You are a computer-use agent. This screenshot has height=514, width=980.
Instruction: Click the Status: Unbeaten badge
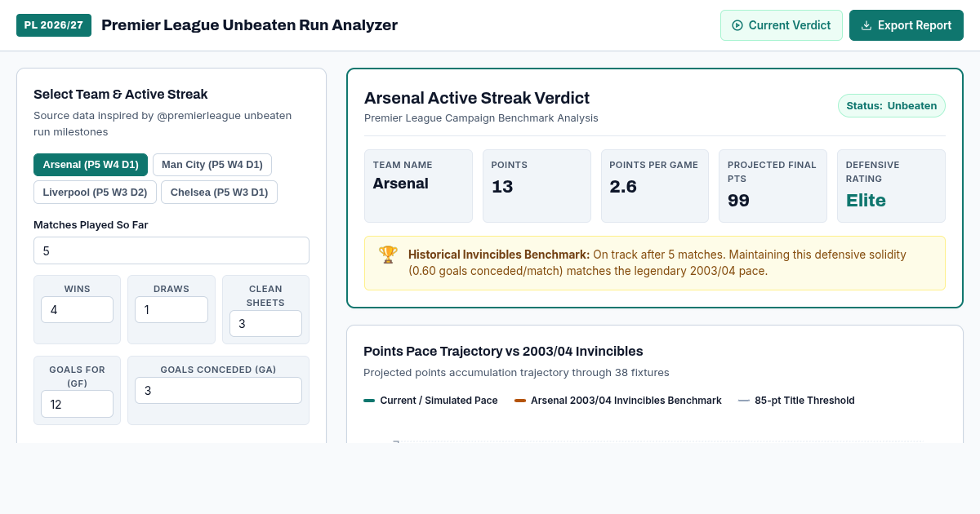click(892, 106)
